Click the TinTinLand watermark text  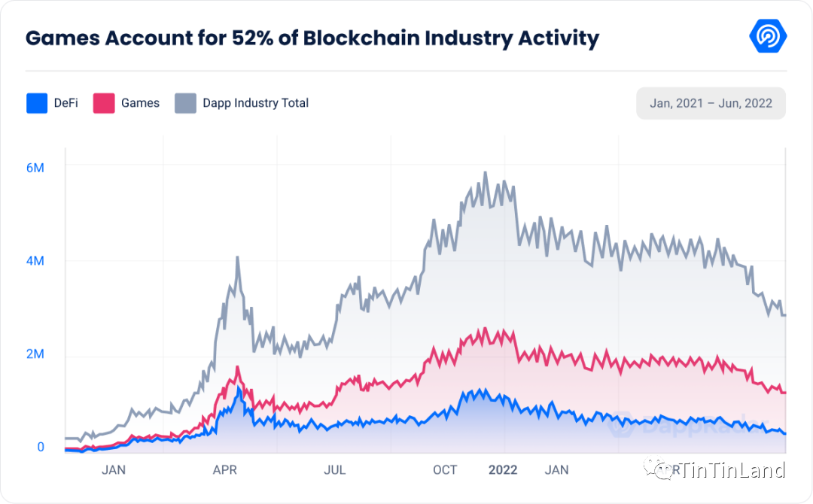pos(732,470)
